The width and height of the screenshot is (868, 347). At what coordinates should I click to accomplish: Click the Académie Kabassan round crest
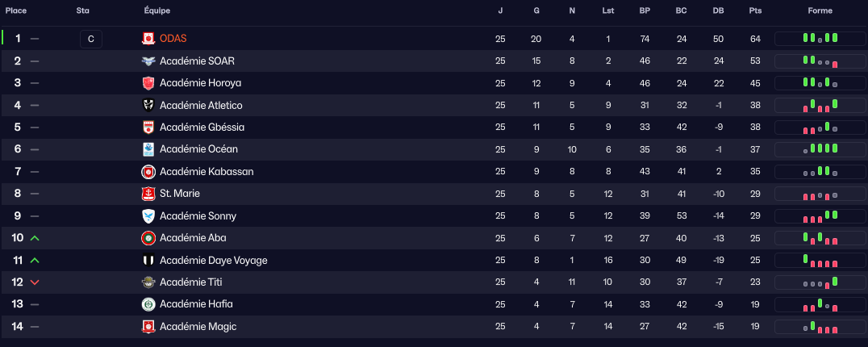pos(148,172)
